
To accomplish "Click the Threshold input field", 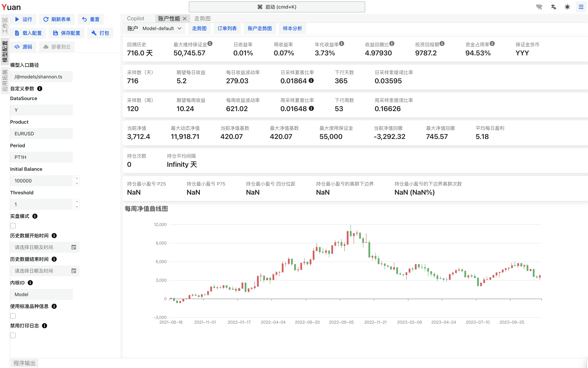I will point(41,204).
